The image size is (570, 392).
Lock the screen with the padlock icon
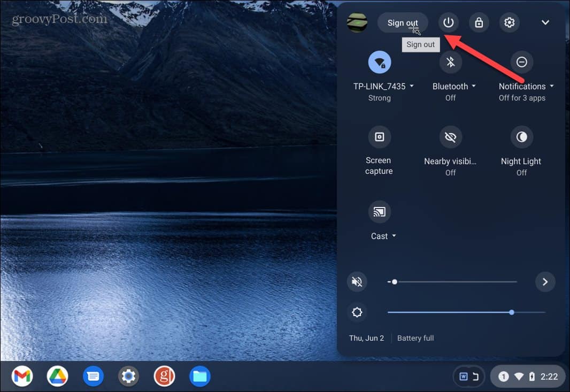tap(479, 22)
